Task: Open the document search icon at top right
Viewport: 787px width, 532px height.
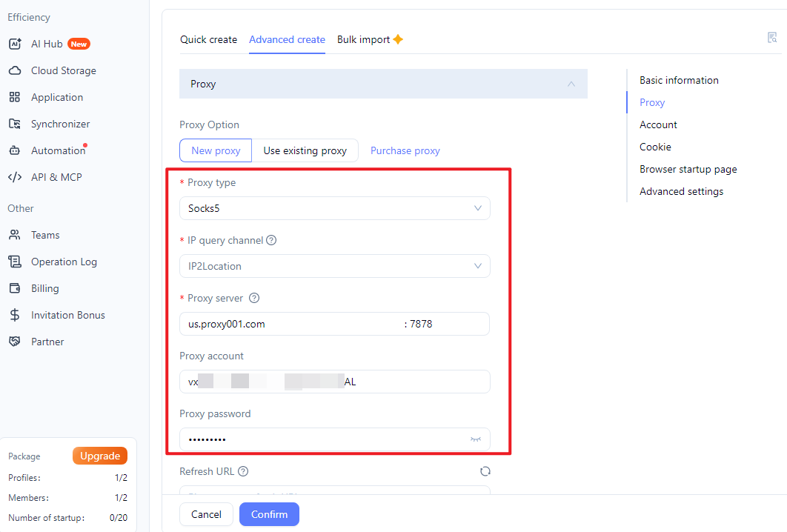Action: tap(772, 38)
